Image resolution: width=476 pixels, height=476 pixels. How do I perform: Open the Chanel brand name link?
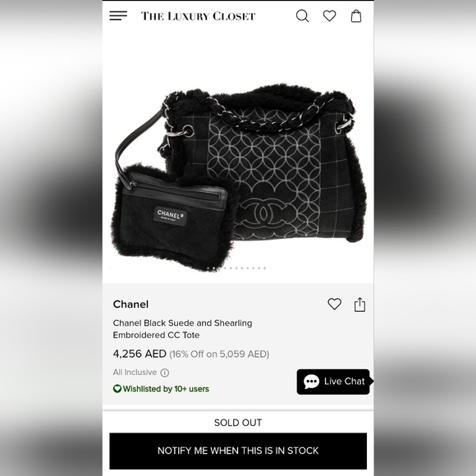pyautogui.click(x=130, y=304)
